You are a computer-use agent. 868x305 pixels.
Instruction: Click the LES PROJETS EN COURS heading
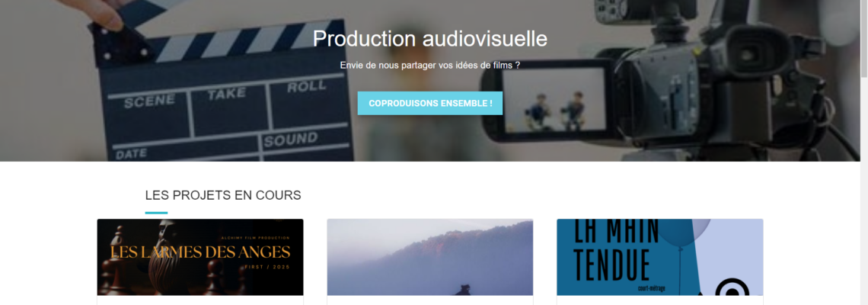click(x=223, y=195)
